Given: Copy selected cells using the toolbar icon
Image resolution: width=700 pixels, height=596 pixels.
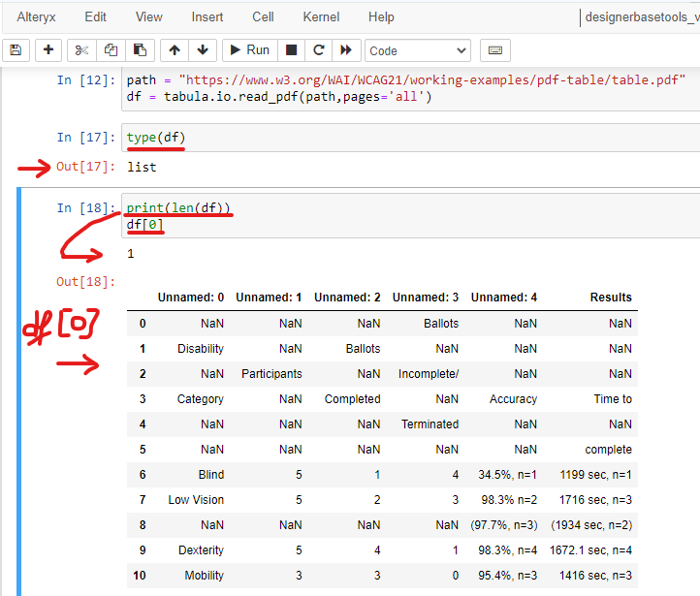Looking at the screenshot, I should [x=111, y=50].
